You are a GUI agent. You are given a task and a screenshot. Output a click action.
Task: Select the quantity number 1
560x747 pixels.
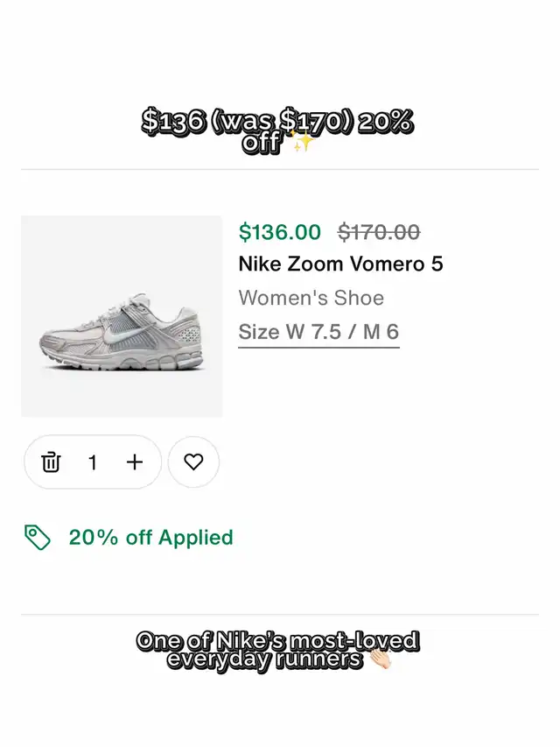(93, 462)
